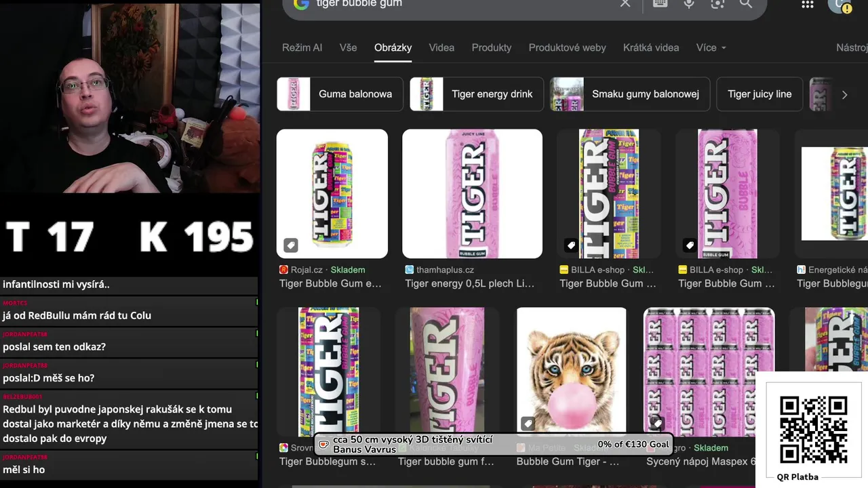The height and width of the screenshot is (488, 868).
Task: Search by image using the Lens icon
Action: click(x=717, y=3)
